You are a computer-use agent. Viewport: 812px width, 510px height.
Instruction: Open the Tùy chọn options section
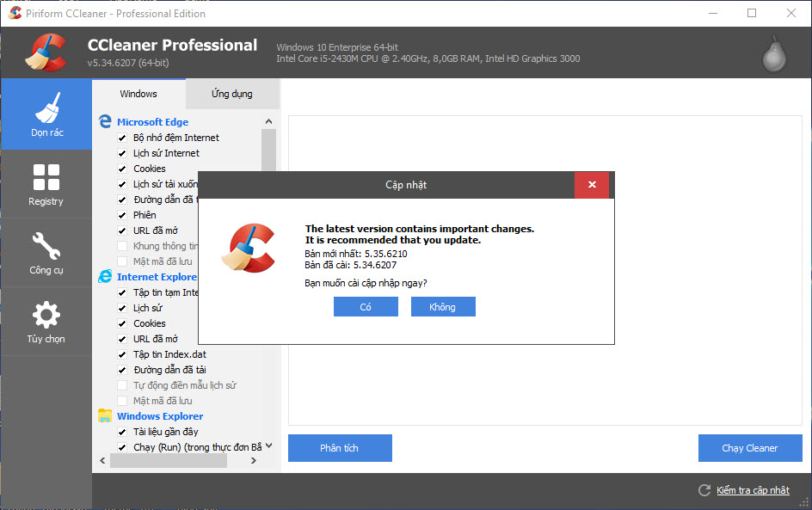pyautogui.click(x=46, y=322)
